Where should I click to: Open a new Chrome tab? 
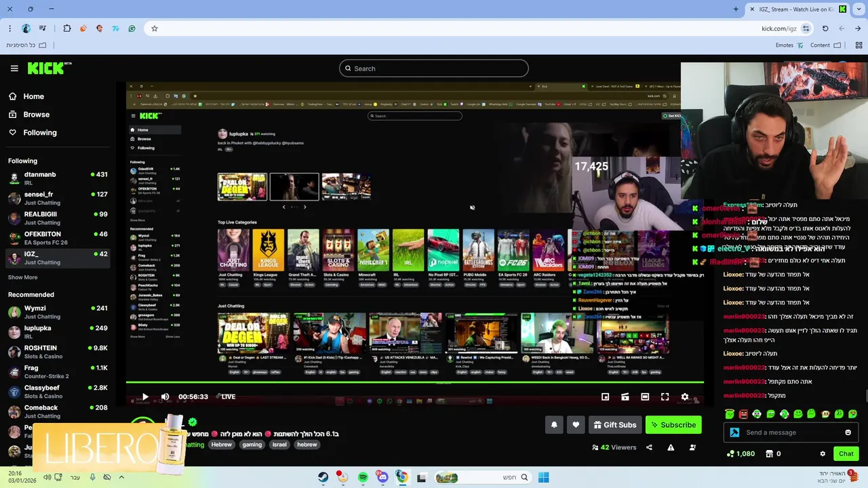pyautogui.click(x=736, y=9)
